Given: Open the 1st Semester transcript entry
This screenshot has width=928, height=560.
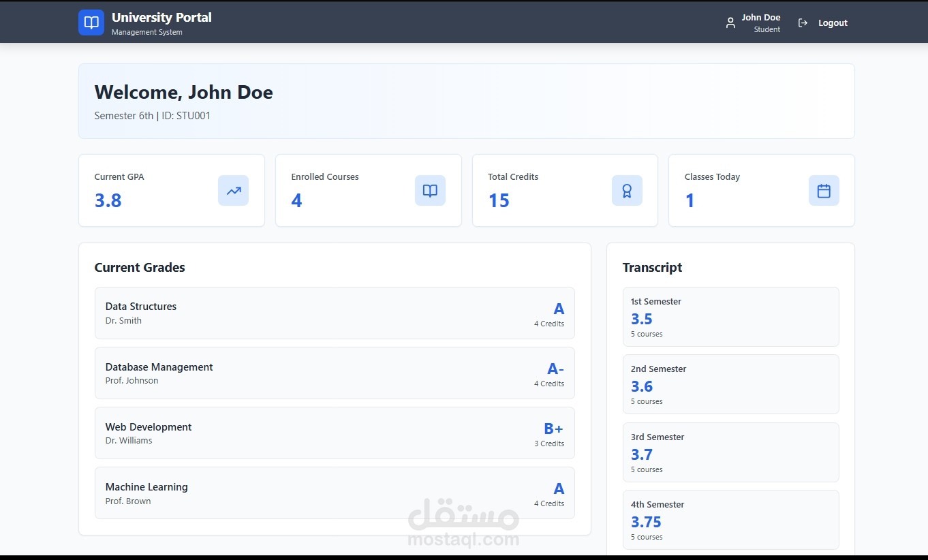Looking at the screenshot, I should [730, 317].
